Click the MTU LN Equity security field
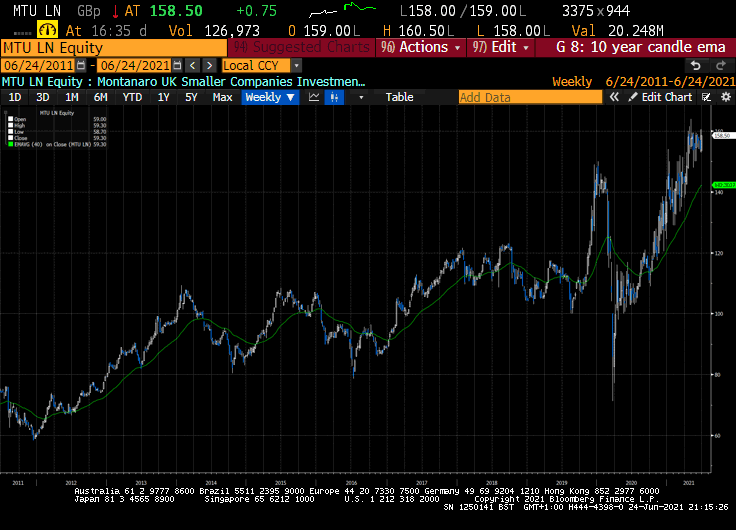Image resolution: width=736 pixels, height=530 pixels. pos(114,47)
